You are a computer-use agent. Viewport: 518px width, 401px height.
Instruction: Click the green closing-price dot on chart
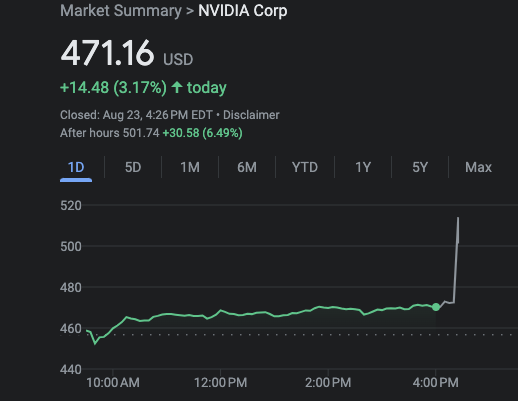point(436,307)
